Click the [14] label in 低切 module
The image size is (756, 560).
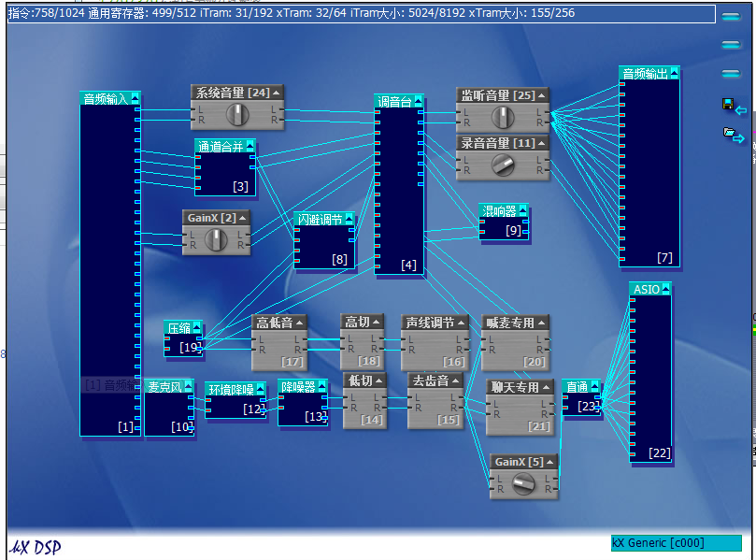[x=372, y=420]
